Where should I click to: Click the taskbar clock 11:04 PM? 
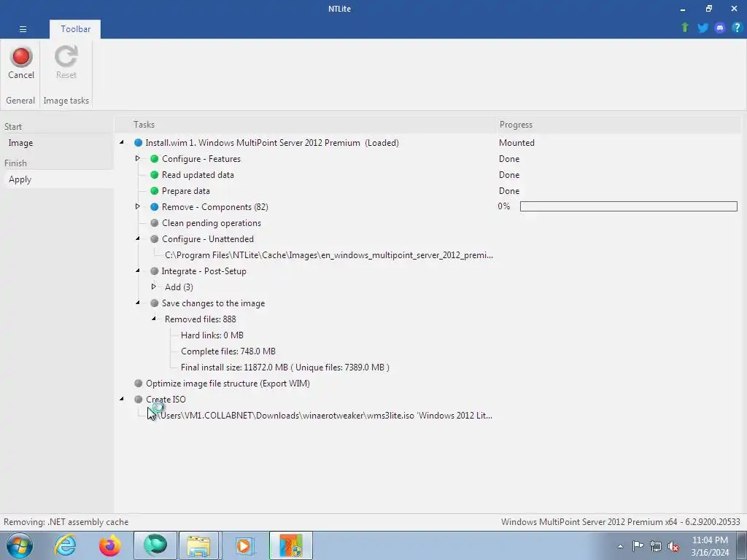pyautogui.click(x=710, y=540)
